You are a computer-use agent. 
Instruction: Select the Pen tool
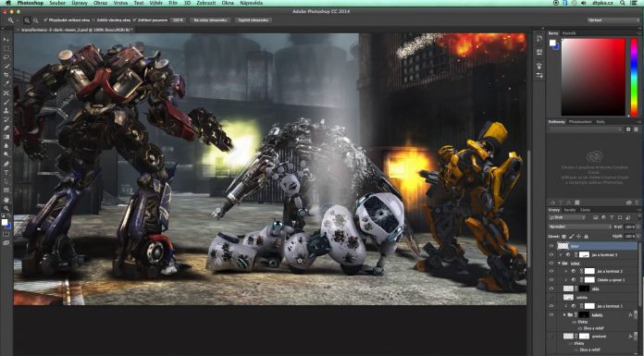pyautogui.click(x=7, y=164)
